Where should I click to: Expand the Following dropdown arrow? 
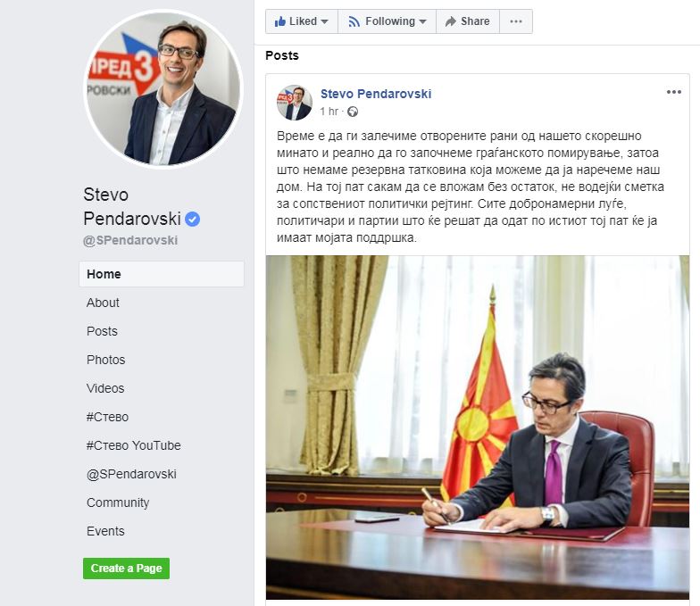(423, 21)
